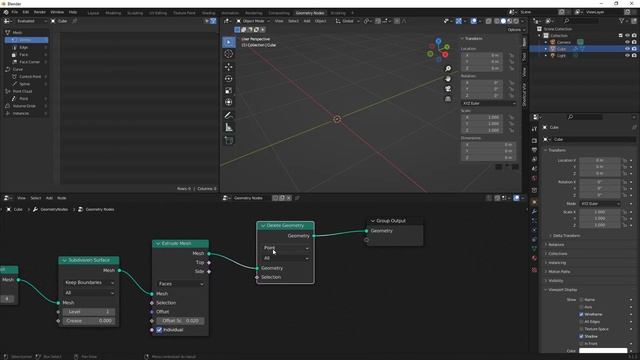Click the pan hand icon in viewport
Image resolution: width=640 pixels, height=360 pixels.
[448, 78]
